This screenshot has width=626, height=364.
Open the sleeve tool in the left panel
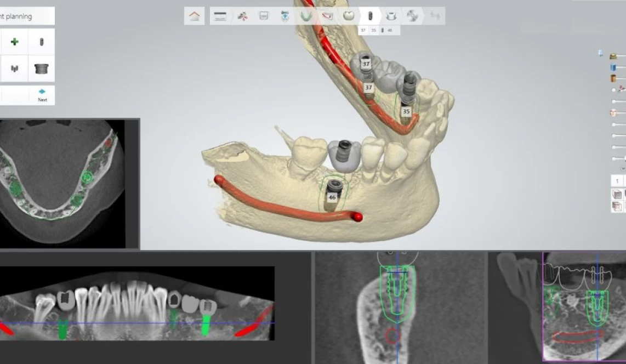[41, 69]
